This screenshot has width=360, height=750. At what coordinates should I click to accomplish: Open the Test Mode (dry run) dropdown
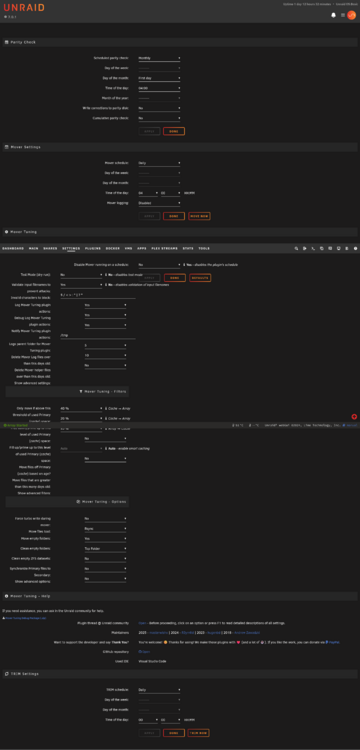click(x=81, y=275)
